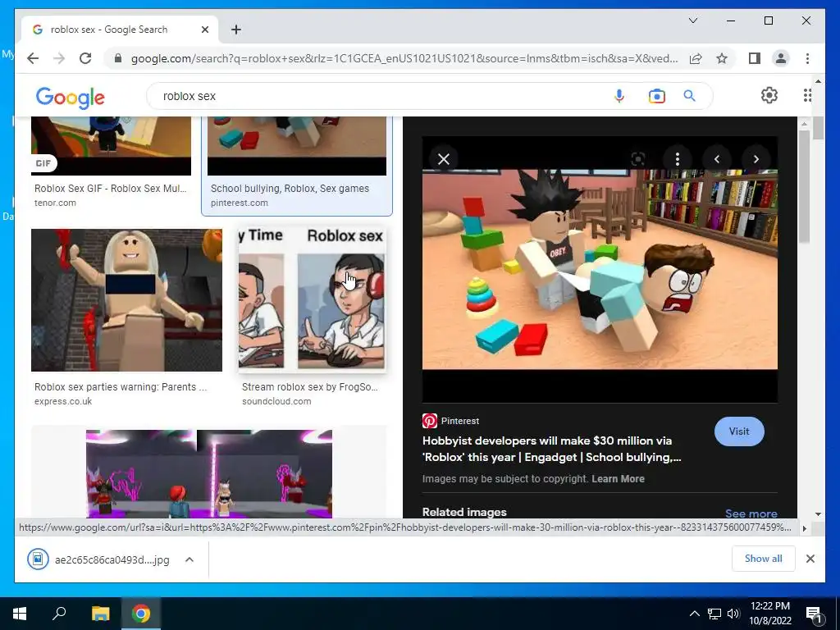Click See more related images
This screenshot has height=630, width=840.
[751, 514]
